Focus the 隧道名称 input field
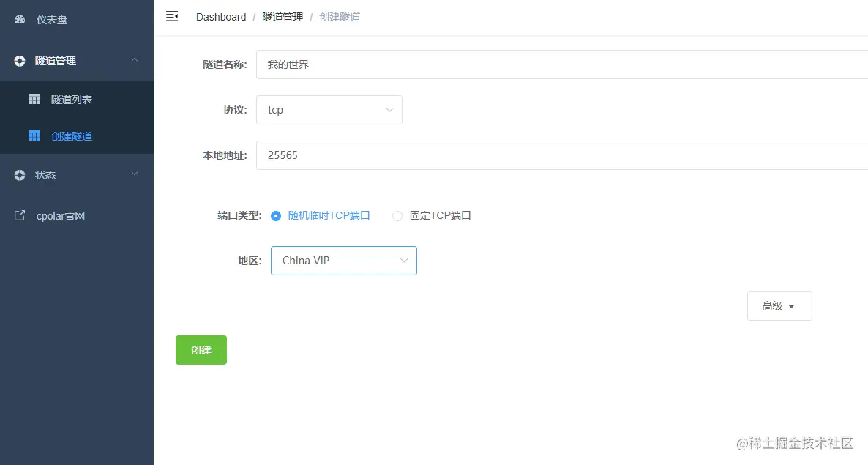Screen dimensions: 868x465 [562, 64]
